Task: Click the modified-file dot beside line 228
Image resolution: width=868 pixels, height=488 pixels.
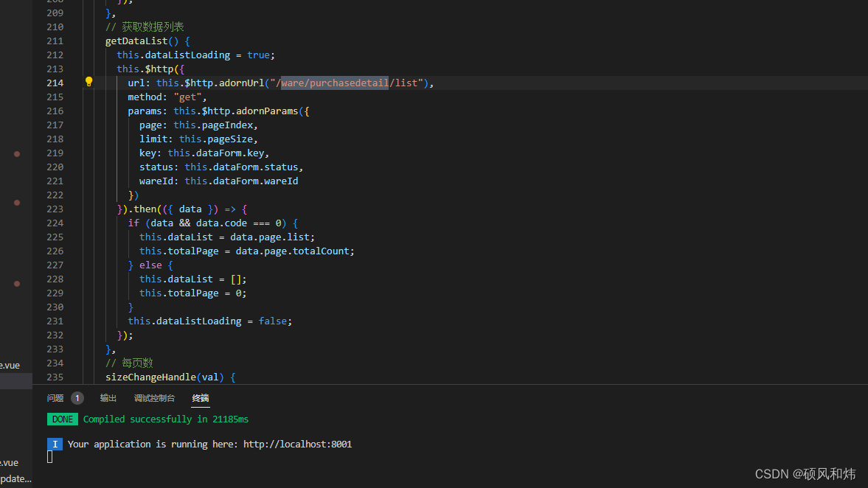Action: [x=17, y=284]
